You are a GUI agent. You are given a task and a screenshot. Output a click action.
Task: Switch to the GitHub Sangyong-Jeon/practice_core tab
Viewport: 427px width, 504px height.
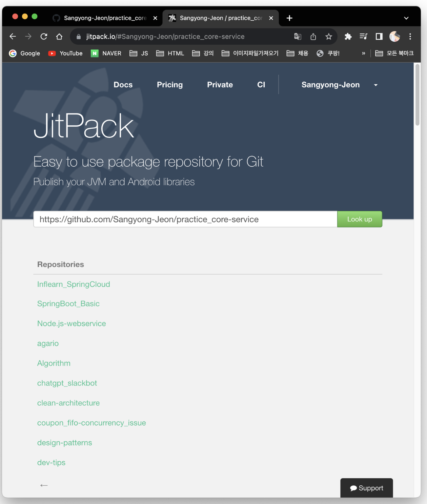click(x=104, y=18)
